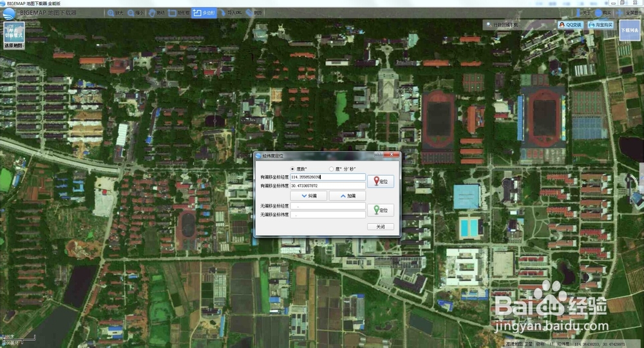Click the 关闭 button in dialog

coord(381,226)
